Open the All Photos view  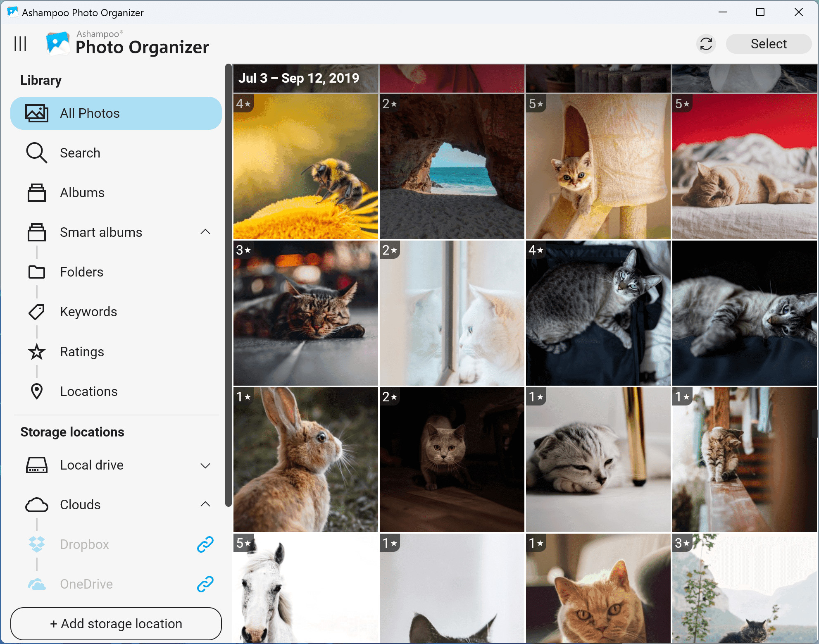(116, 113)
